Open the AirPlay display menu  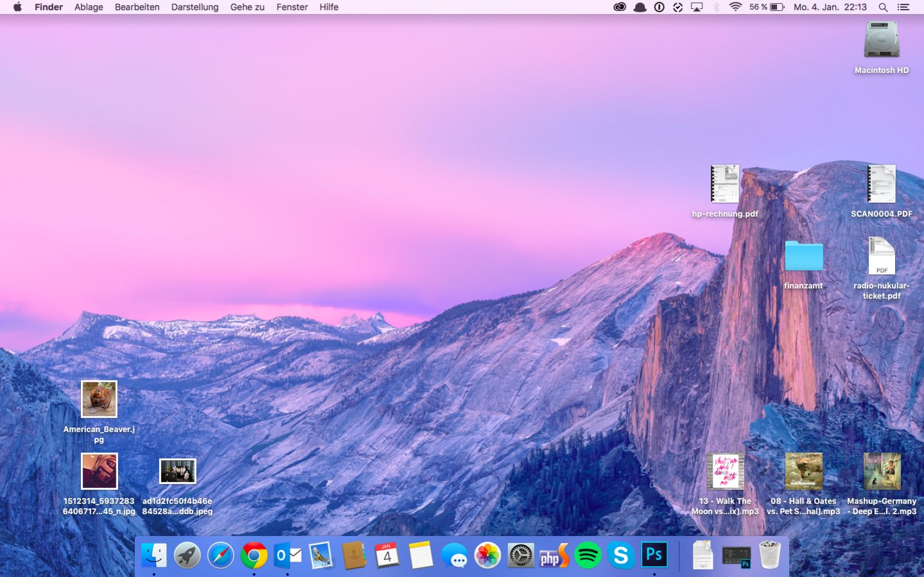tap(697, 7)
